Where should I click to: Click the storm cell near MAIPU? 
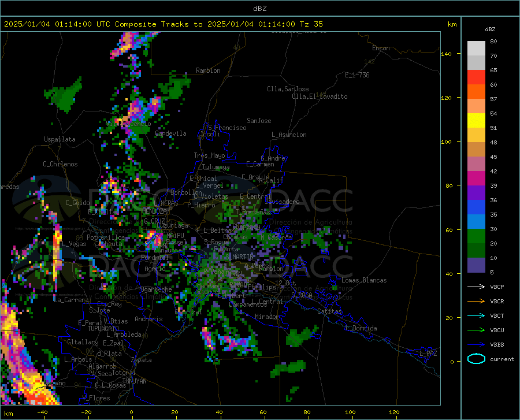[153, 239]
